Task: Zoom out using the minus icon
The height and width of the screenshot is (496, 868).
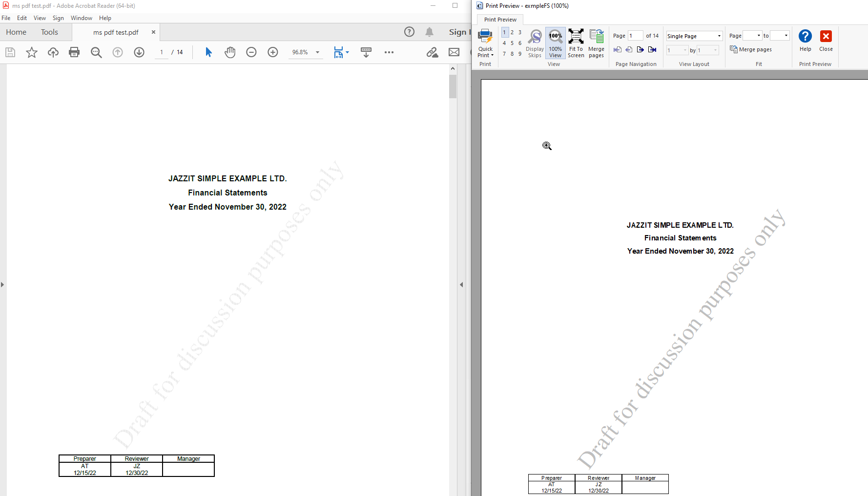Action: click(251, 52)
